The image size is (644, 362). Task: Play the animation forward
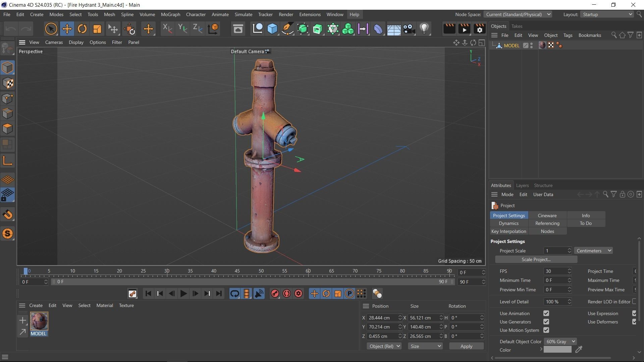pyautogui.click(x=183, y=294)
